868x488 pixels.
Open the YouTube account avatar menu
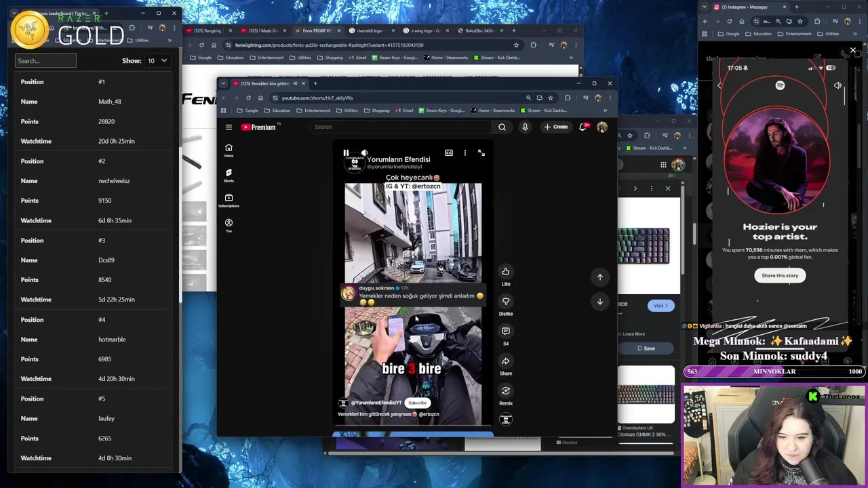coord(602,127)
